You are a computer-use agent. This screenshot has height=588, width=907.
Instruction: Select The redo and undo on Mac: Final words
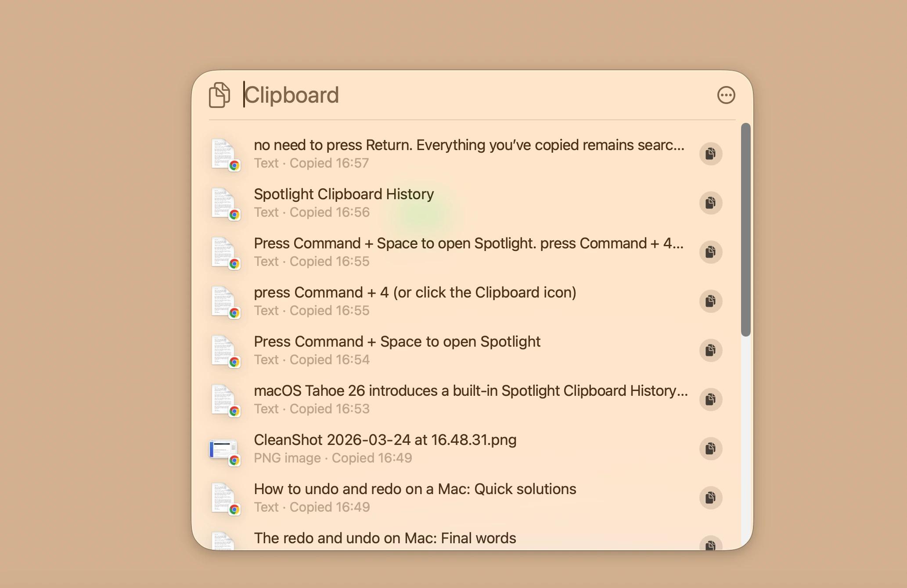(395, 538)
